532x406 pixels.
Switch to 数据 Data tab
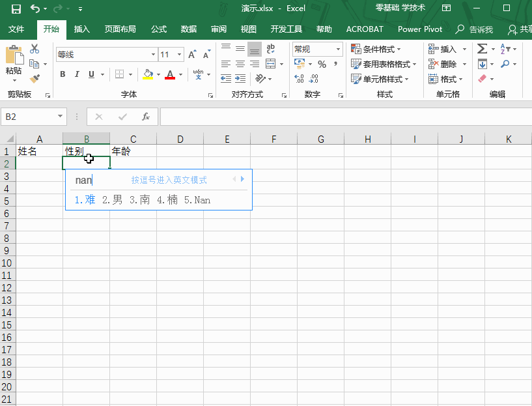click(x=189, y=29)
